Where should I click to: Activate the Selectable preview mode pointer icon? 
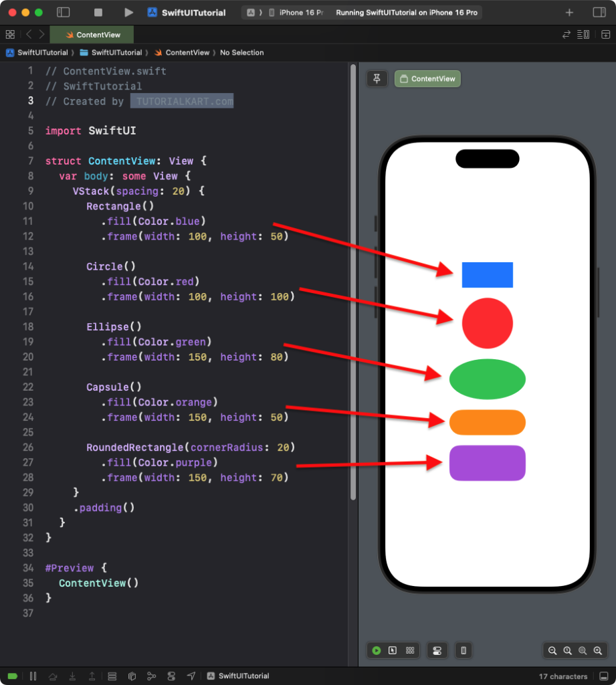coord(392,650)
